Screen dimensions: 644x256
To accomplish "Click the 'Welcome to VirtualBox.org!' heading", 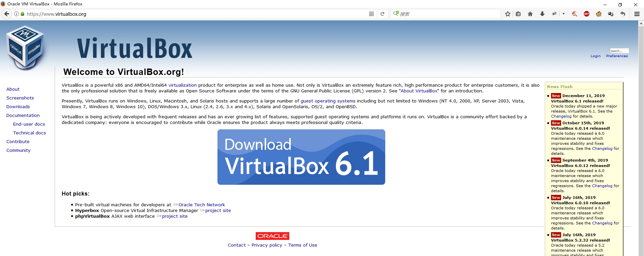I will coord(123,72).
